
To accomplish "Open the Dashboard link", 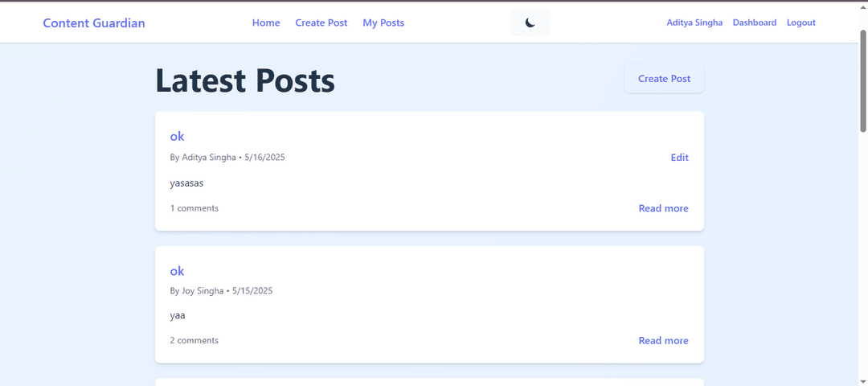I will tap(755, 23).
